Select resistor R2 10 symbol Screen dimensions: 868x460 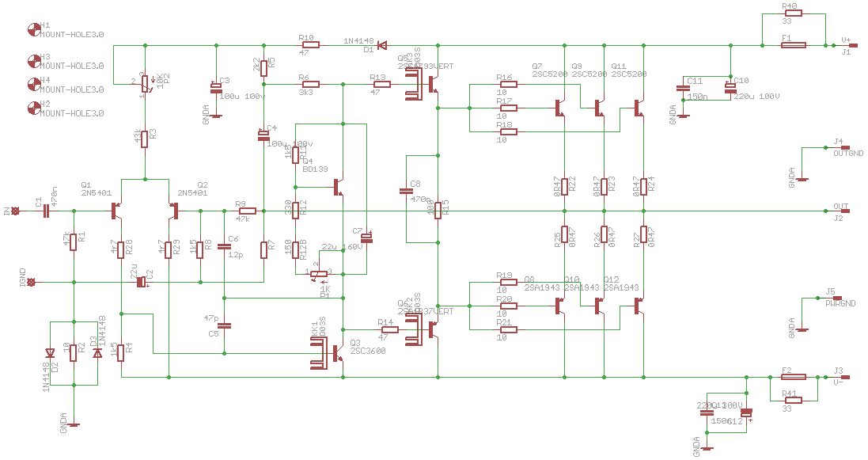[x=74, y=353]
